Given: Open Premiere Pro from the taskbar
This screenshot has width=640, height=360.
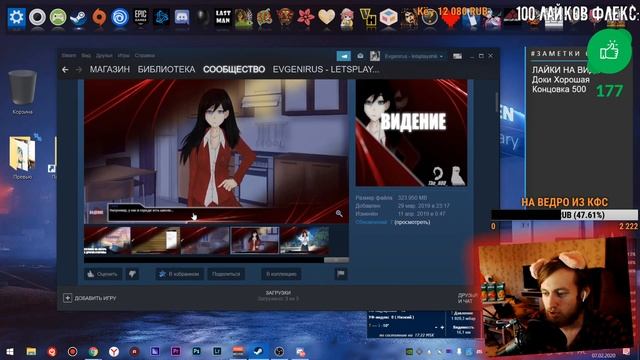Looking at the screenshot, I should coord(176,351).
